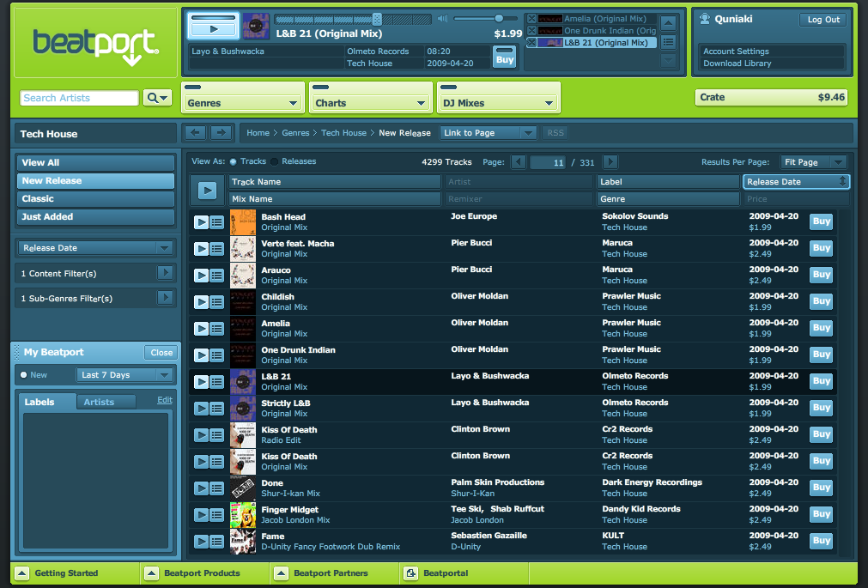Viewport: 868px width, 588px height.
Task: Select Classic in sidebar
Action: click(96, 198)
